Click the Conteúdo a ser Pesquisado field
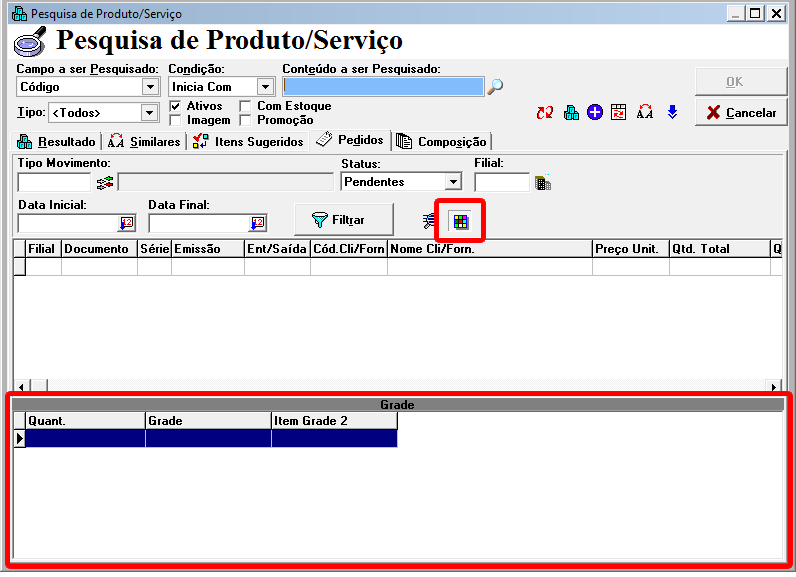This screenshot has height=577, width=796. (x=383, y=87)
